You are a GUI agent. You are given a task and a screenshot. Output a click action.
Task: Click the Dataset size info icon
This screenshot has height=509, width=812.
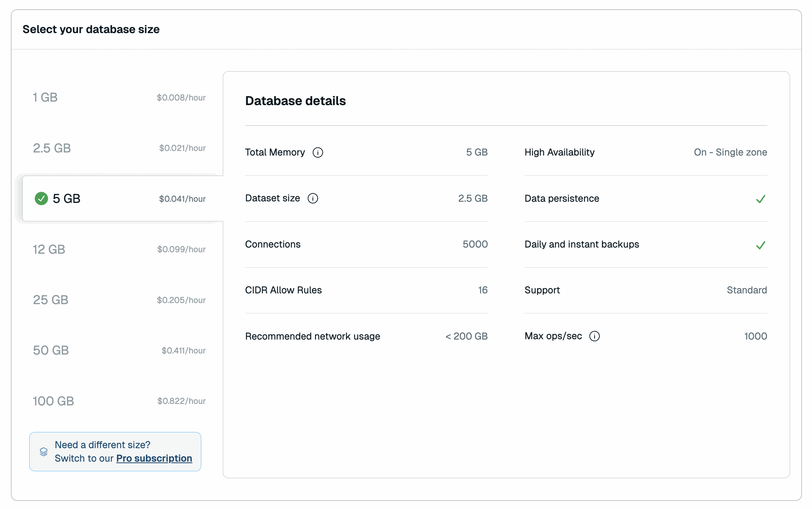click(312, 198)
